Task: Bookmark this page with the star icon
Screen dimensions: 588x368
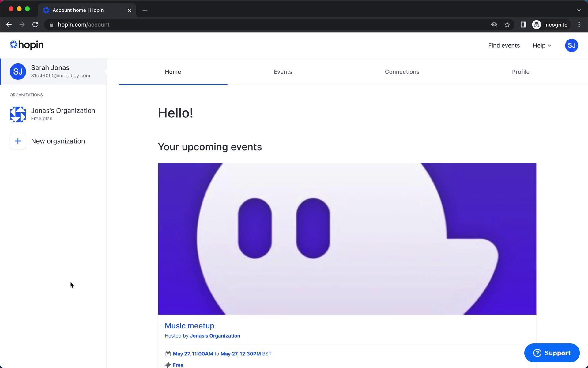Action: point(507,25)
